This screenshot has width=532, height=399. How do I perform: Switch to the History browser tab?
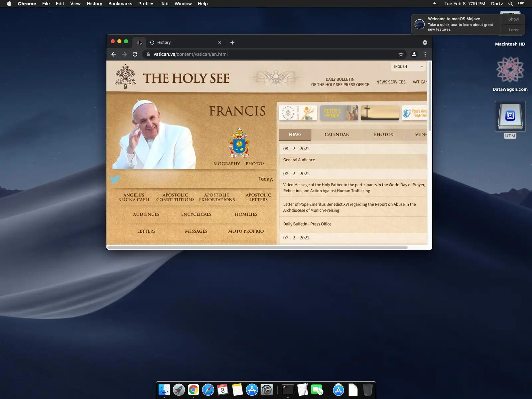coord(185,43)
